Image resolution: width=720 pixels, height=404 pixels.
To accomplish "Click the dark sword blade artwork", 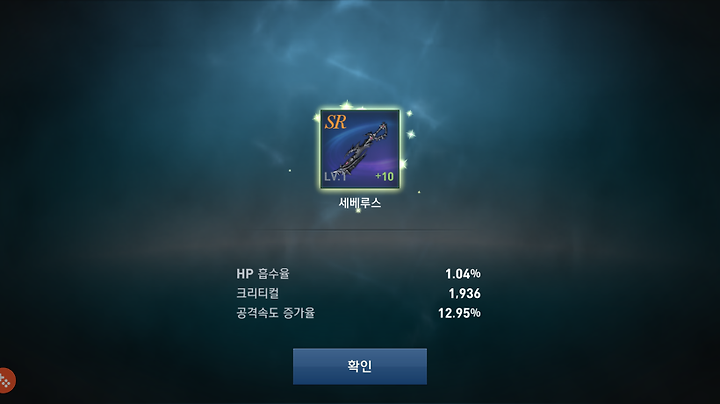I will tap(362, 150).
